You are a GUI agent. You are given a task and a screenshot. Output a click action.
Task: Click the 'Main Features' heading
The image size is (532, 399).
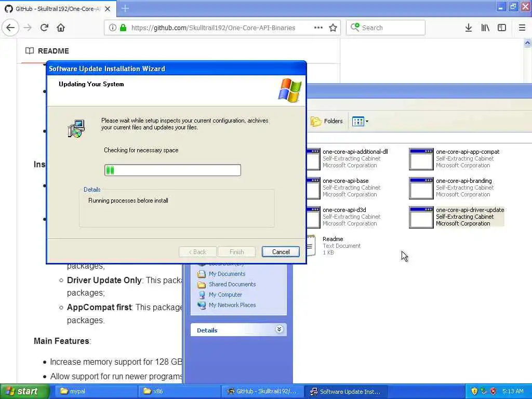pos(62,341)
